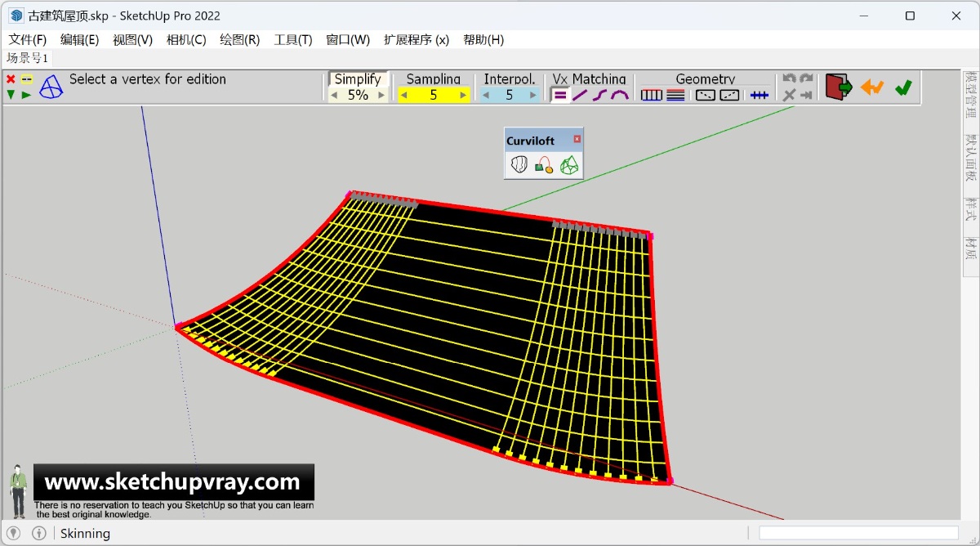Confirm the loft with the green checkmark

[x=904, y=87]
